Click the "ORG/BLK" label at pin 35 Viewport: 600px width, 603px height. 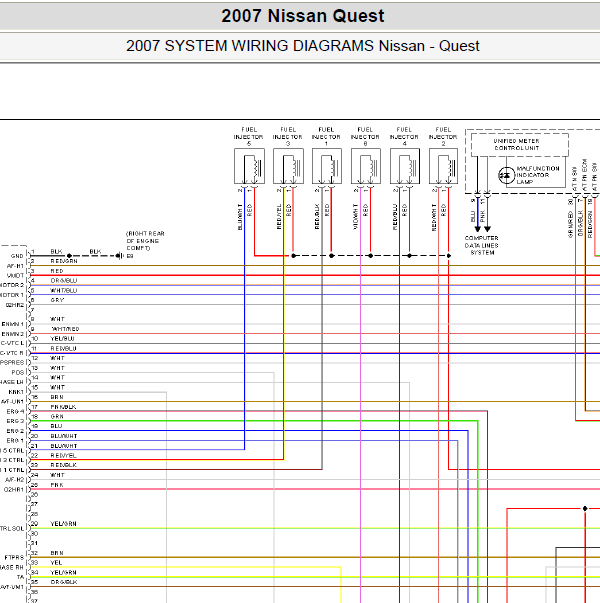64,582
